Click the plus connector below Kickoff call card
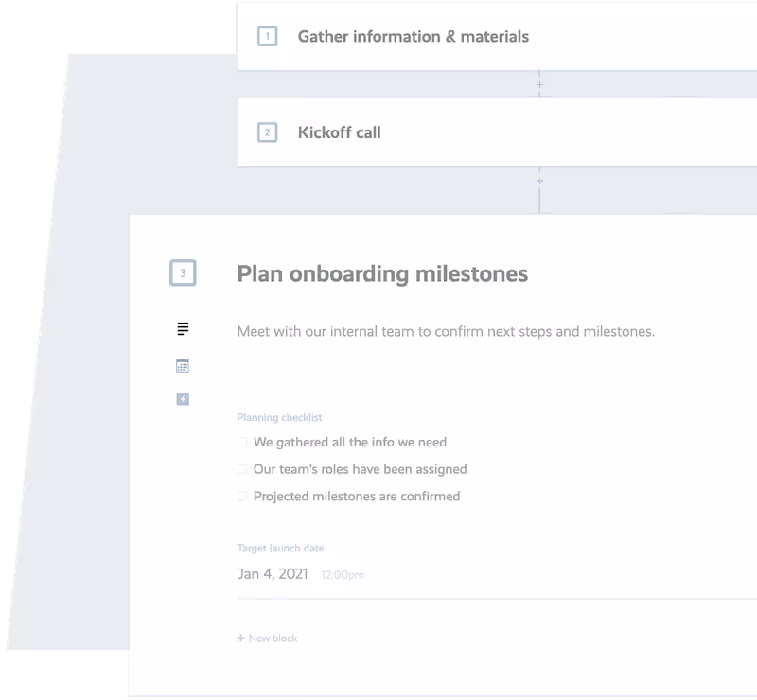Viewport: 757px width, 700px height. (x=539, y=180)
